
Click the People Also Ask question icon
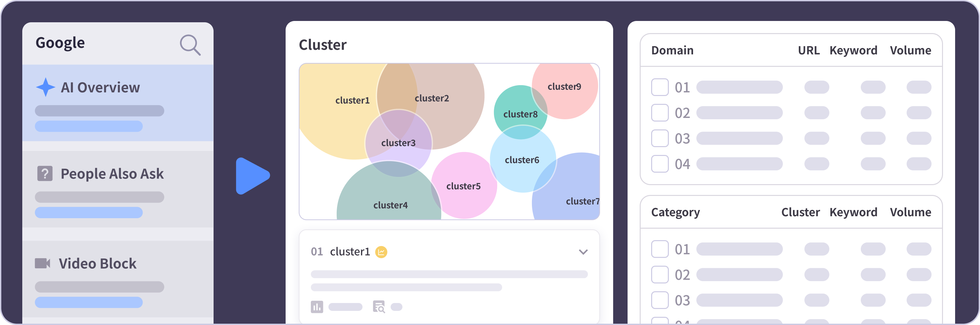[x=45, y=174]
